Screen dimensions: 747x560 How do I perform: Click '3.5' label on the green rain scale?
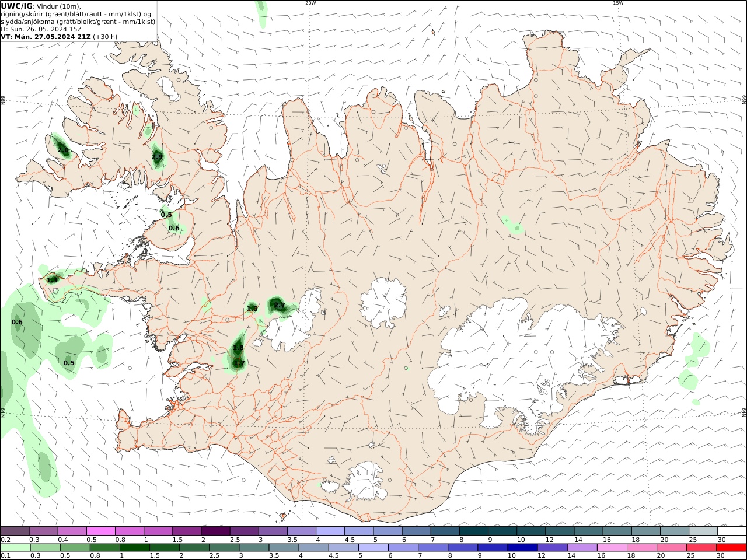(x=274, y=555)
